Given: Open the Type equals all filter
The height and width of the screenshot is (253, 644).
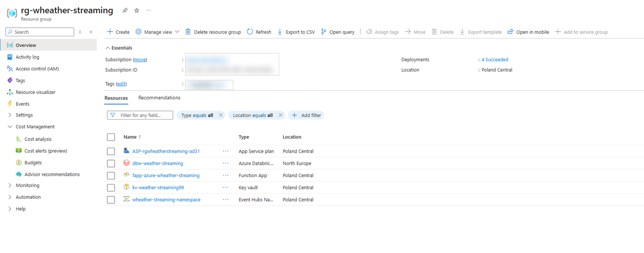Looking at the screenshot, I should click(197, 115).
